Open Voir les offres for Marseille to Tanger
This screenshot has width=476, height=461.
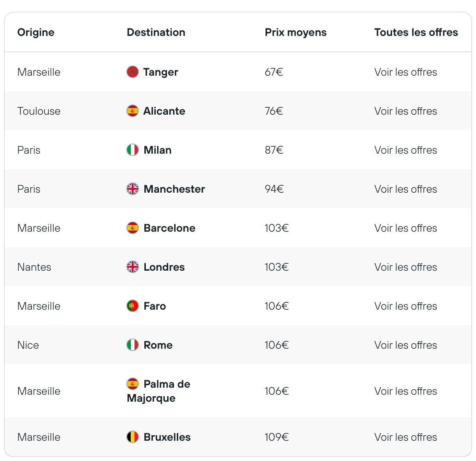[x=405, y=72]
